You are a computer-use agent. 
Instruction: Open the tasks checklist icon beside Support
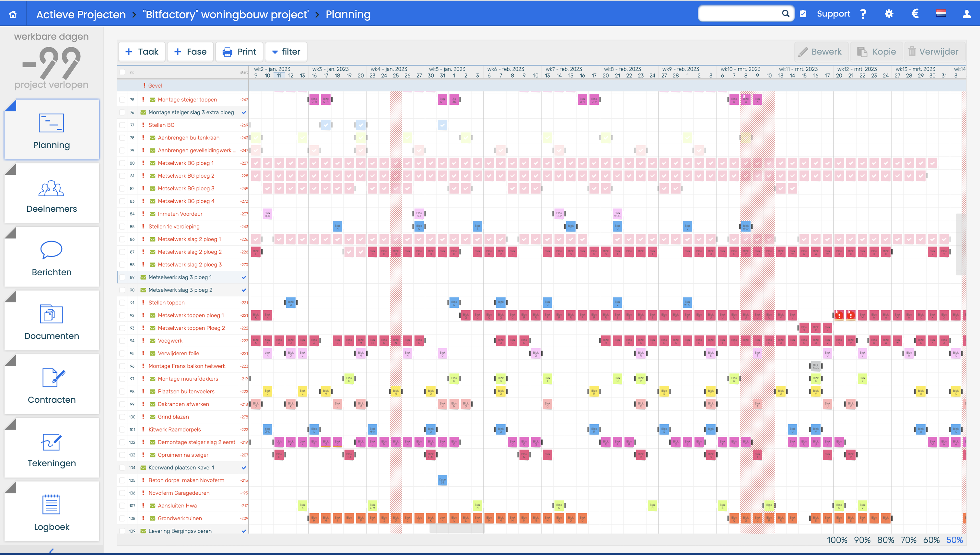803,14
